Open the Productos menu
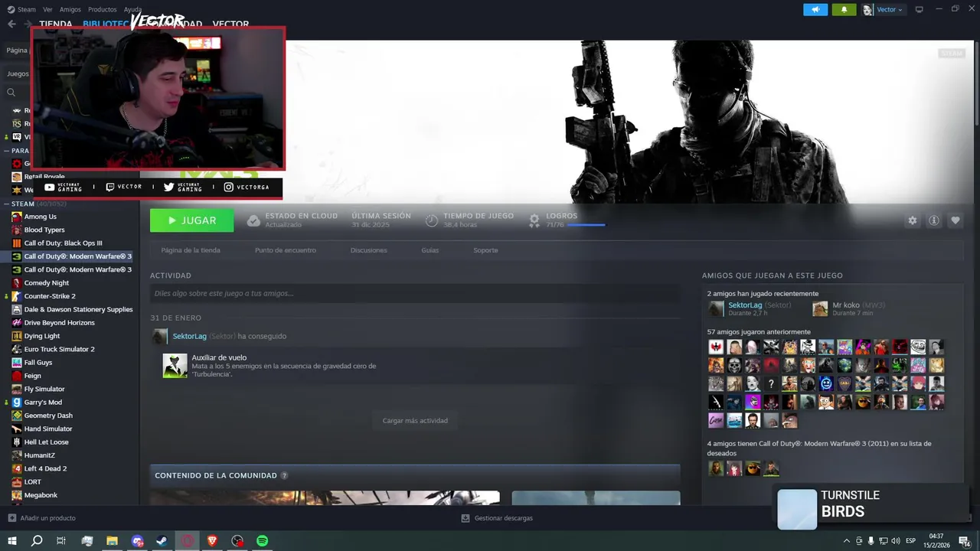 point(103,9)
